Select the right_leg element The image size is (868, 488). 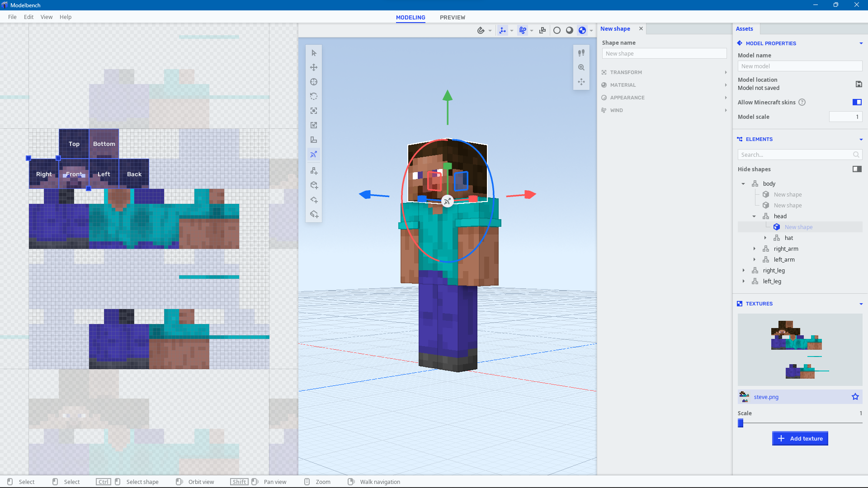pyautogui.click(x=774, y=270)
